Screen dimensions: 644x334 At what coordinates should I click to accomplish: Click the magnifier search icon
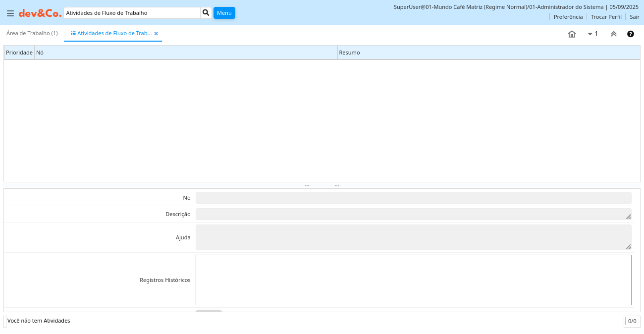point(206,13)
